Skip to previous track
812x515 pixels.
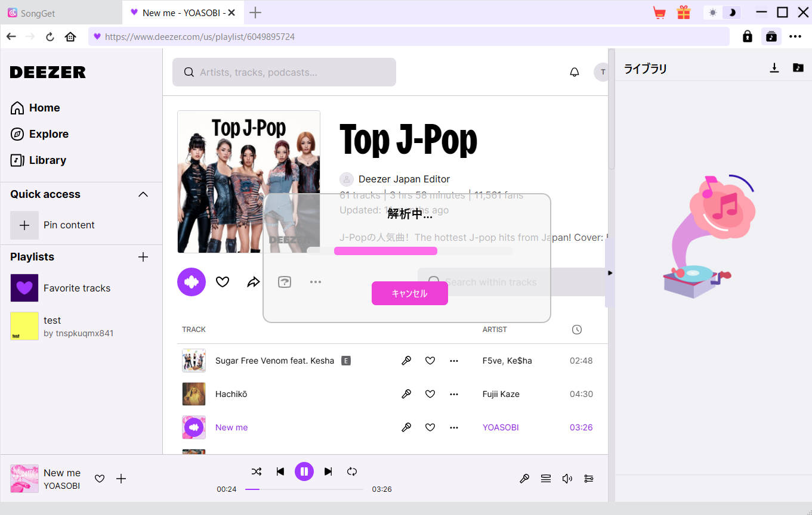[x=280, y=471]
